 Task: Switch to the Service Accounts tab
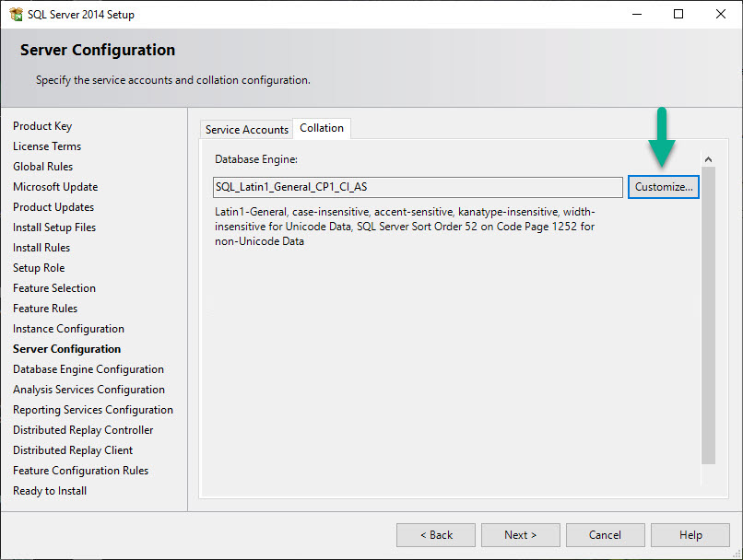click(x=247, y=129)
